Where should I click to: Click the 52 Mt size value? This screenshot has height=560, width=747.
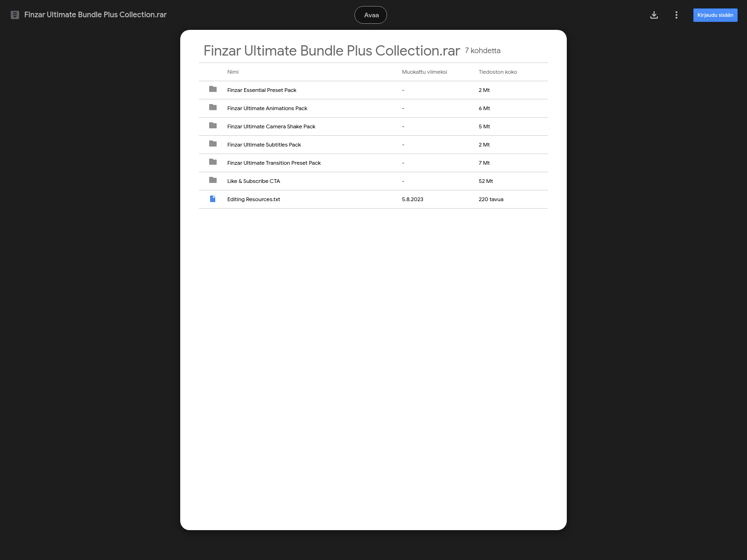[x=486, y=181]
